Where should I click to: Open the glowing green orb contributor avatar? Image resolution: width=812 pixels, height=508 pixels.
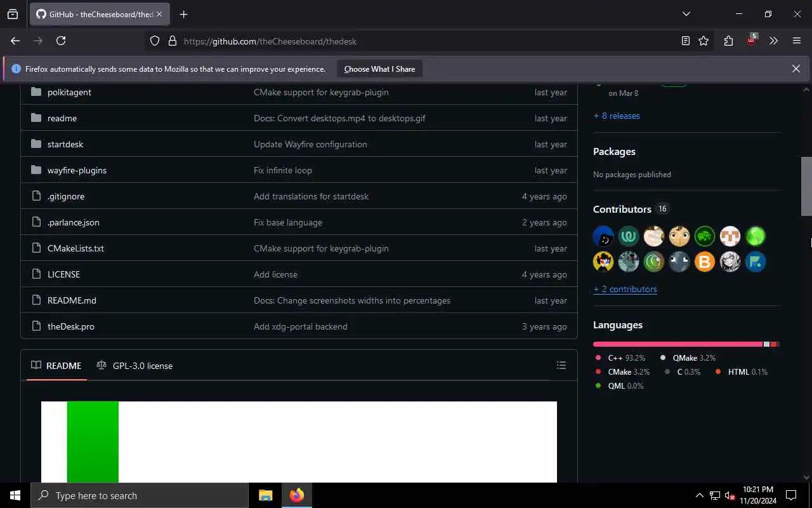pyautogui.click(x=756, y=236)
